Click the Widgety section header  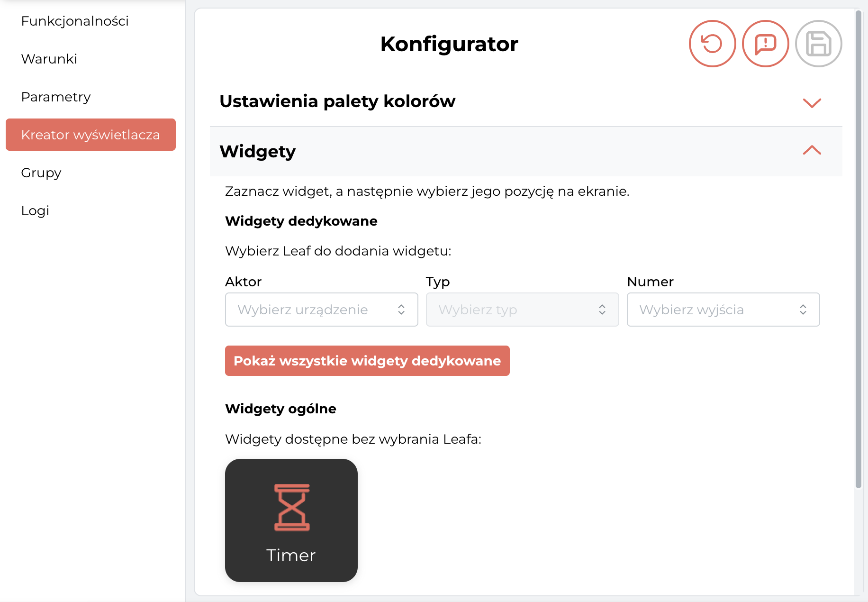coord(526,151)
